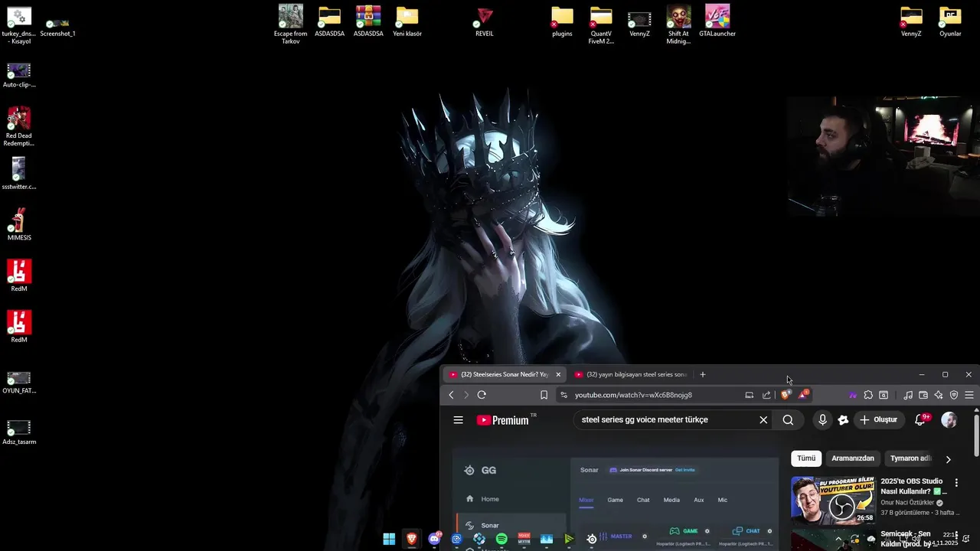Click the share icon in the address bar

(766, 395)
